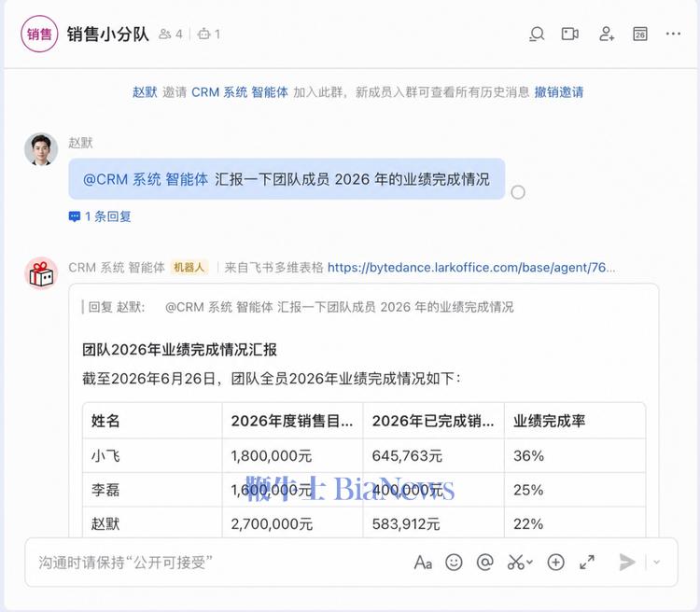
Task: Open the bytedance.larkoffice.com link
Action: pyautogui.click(x=471, y=268)
